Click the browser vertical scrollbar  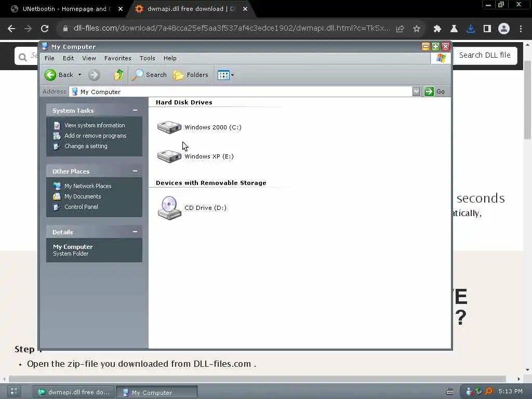[528, 100]
